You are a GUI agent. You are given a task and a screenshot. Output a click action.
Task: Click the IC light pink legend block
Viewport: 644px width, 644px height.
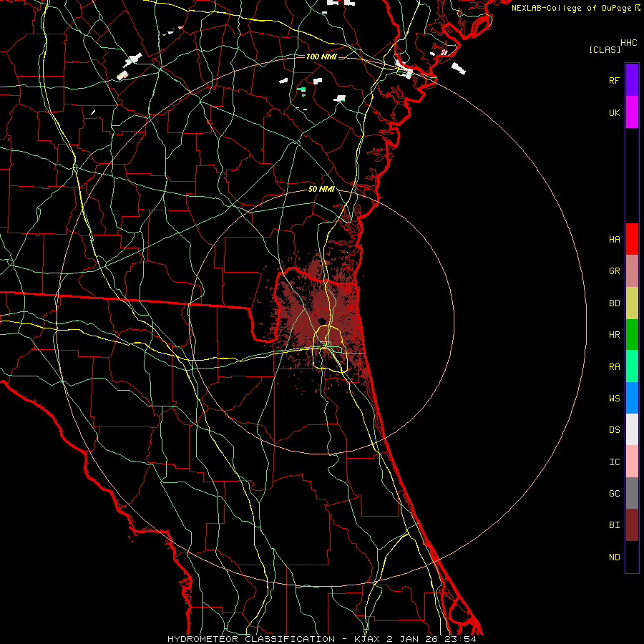click(x=632, y=462)
